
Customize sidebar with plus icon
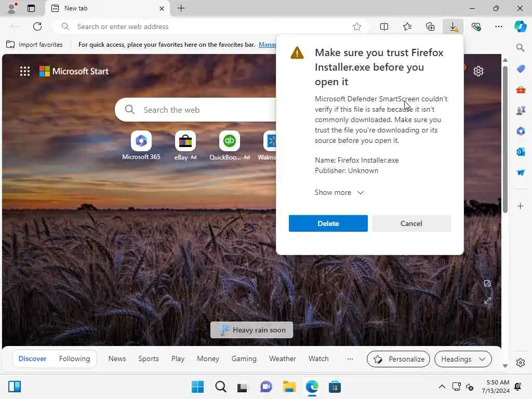pos(520,206)
